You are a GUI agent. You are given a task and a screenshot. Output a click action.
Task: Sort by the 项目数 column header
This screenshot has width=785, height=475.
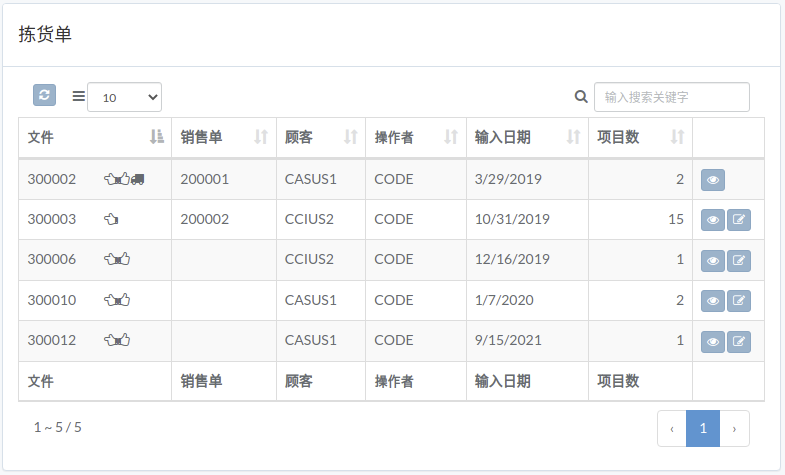coord(640,137)
